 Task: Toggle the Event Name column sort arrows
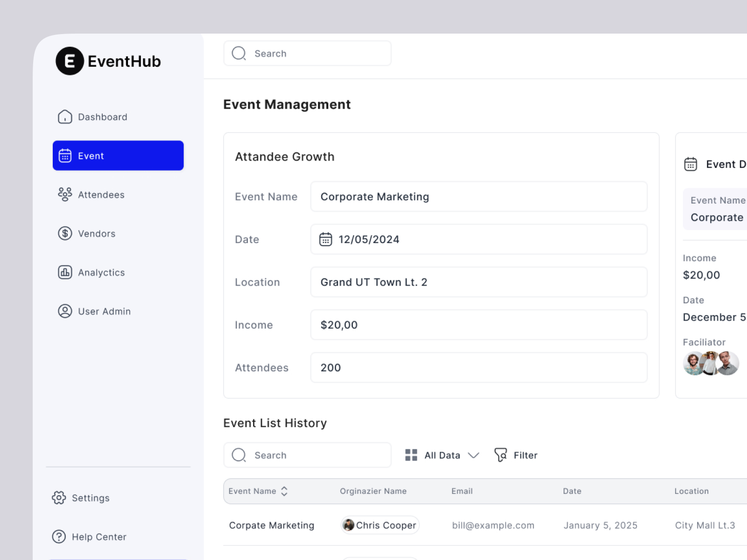[x=283, y=491]
